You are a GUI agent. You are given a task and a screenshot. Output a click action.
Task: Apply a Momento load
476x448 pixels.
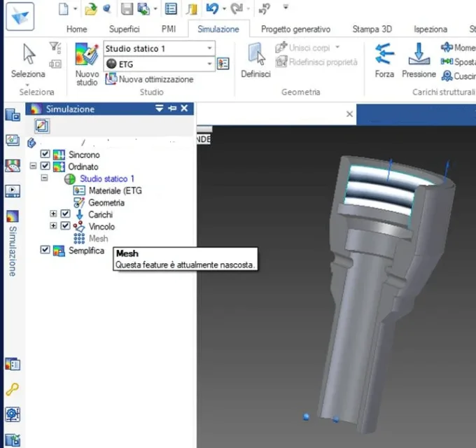pyautogui.click(x=458, y=48)
